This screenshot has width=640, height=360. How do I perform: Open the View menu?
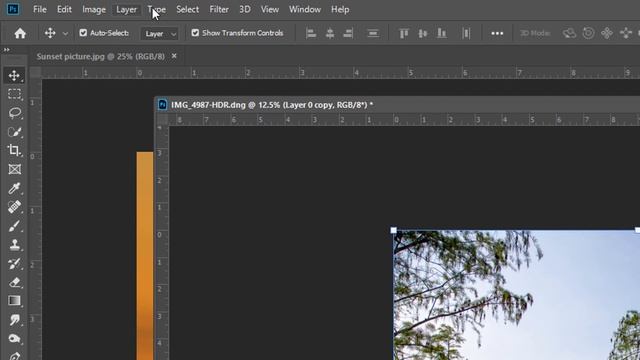[x=270, y=9]
